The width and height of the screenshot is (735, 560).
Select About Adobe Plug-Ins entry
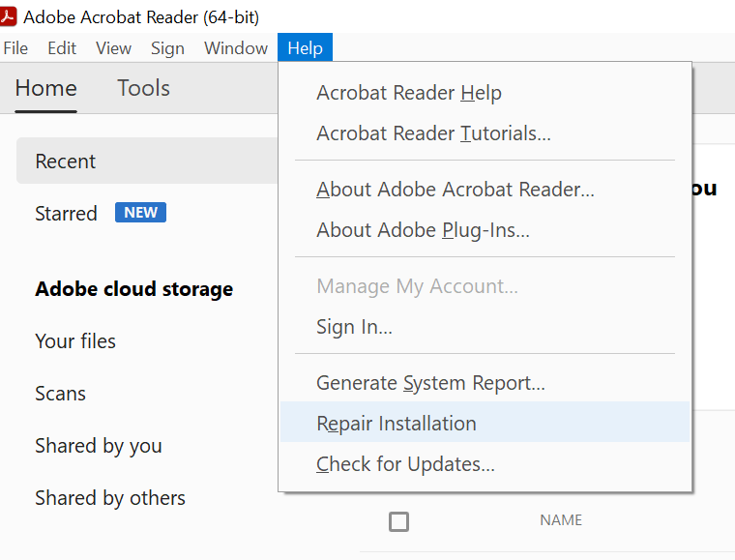[x=423, y=230]
